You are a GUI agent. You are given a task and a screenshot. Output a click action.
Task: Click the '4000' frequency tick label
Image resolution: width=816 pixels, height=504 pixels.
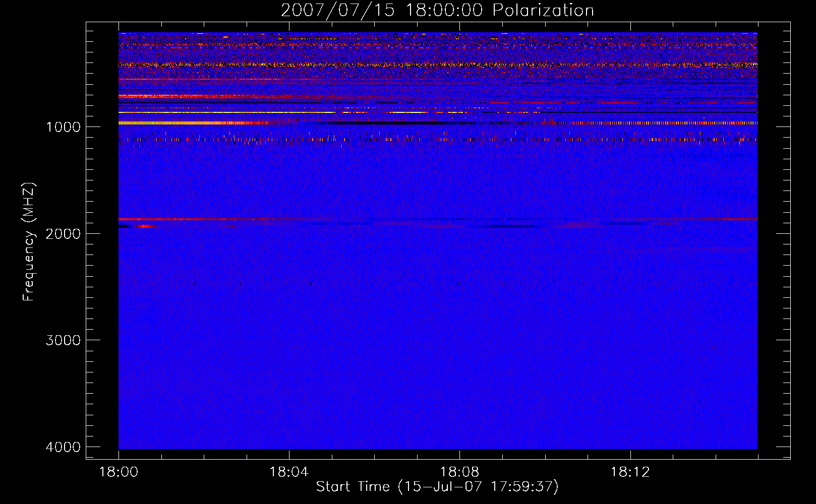click(63, 447)
